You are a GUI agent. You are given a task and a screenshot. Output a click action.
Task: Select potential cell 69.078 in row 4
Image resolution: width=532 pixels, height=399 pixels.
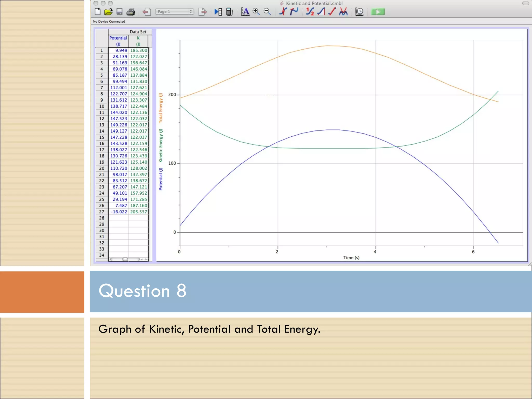click(x=118, y=69)
